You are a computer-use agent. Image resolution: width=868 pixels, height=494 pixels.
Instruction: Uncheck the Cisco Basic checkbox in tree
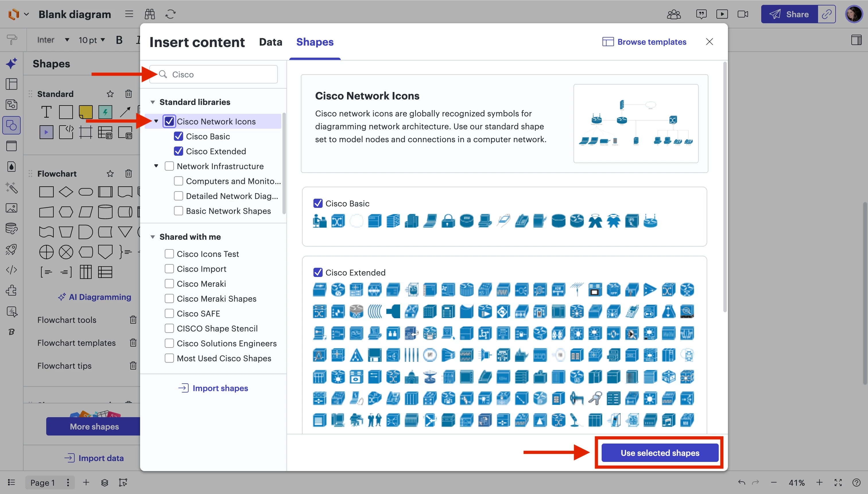pyautogui.click(x=178, y=136)
